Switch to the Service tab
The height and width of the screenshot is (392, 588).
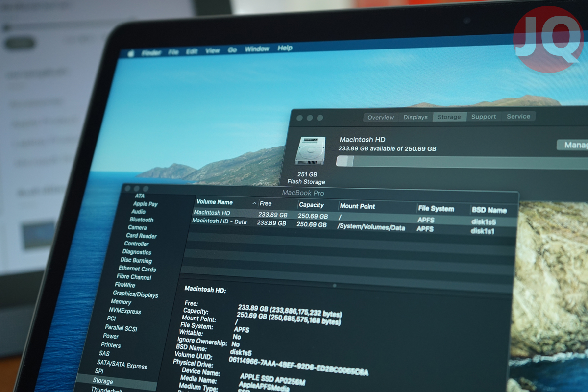[518, 116]
